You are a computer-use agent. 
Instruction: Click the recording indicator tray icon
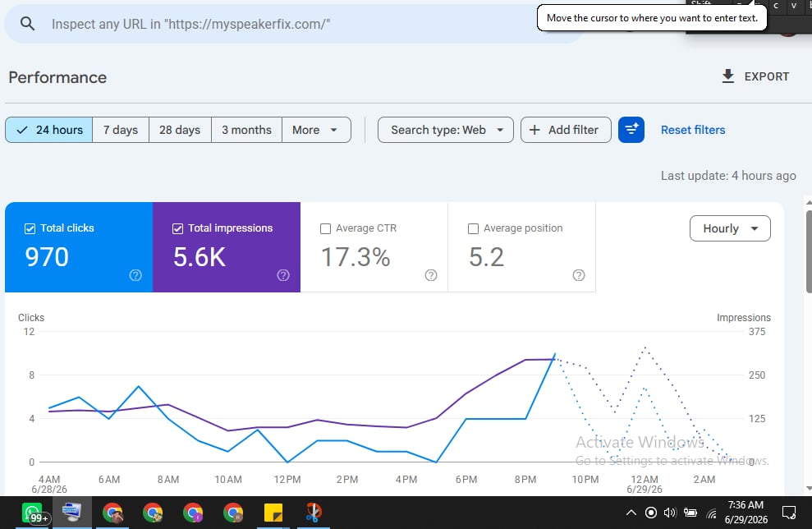(x=651, y=513)
